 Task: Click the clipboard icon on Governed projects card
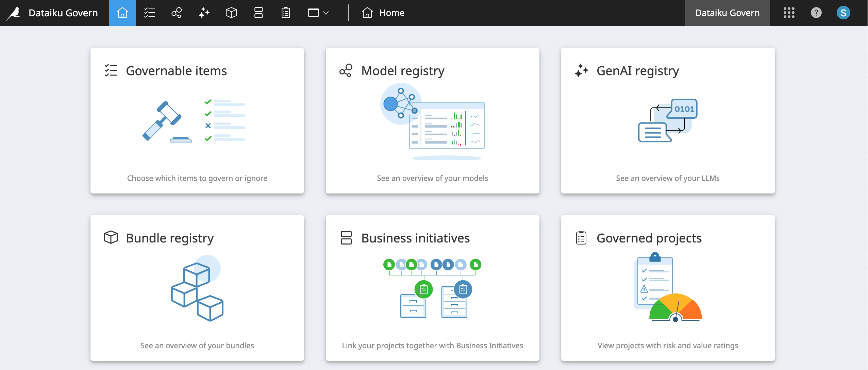click(x=581, y=238)
